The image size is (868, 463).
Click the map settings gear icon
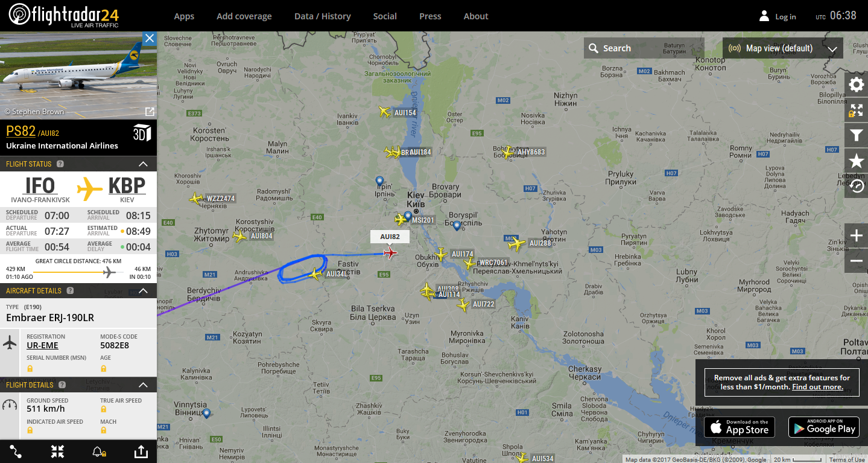coord(856,85)
